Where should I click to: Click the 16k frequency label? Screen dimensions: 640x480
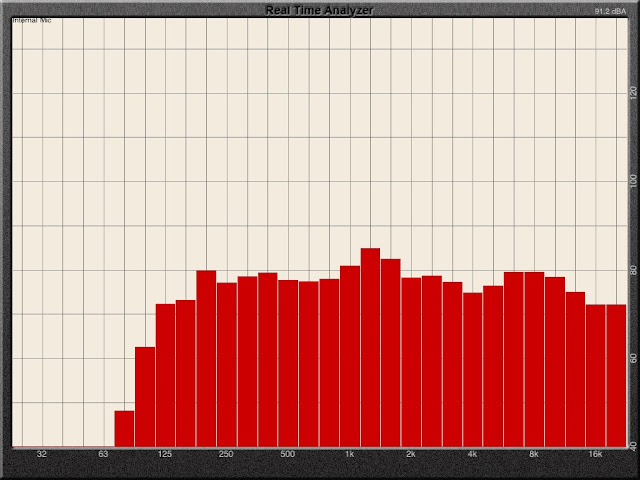coord(596,454)
